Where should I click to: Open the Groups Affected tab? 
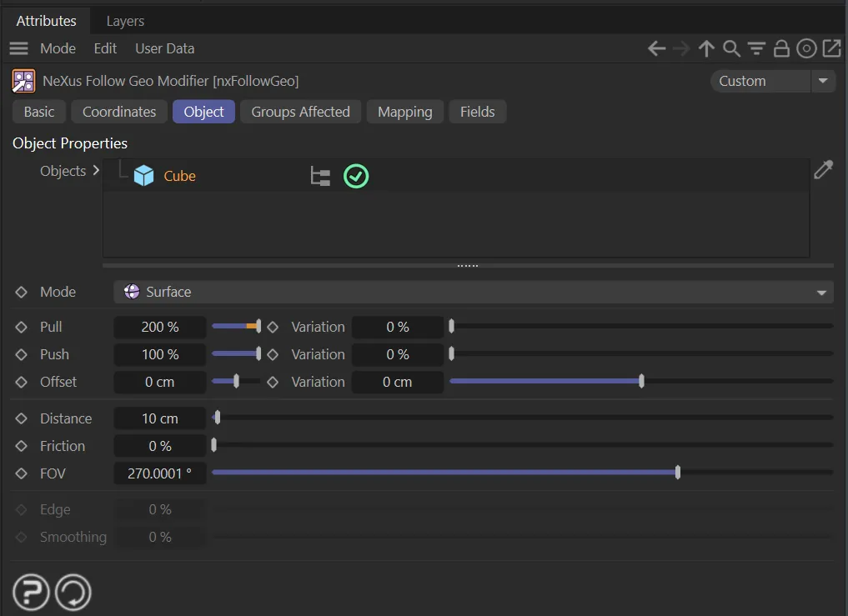[300, 112]
